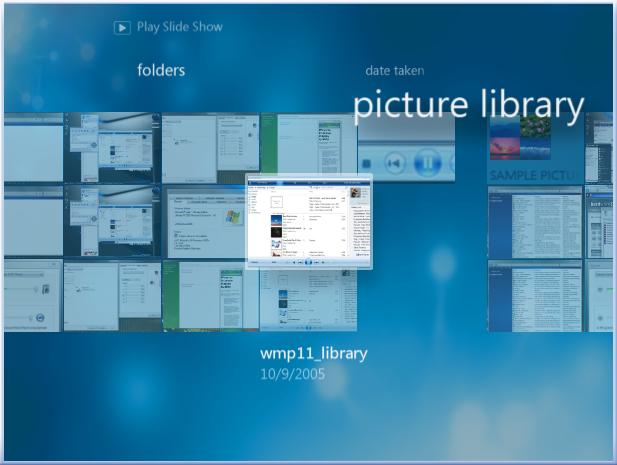Select the second thumbnail in the middle row
Image resolution: width=617 pixels, height=465 pixels.
(111, 221)
